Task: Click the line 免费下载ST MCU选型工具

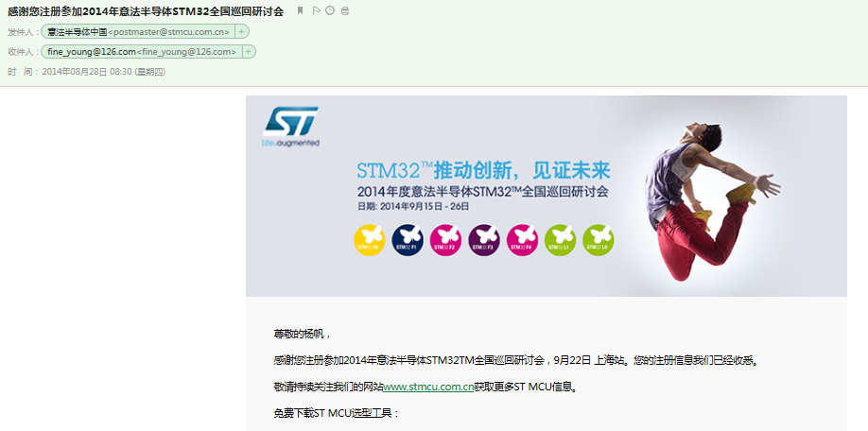Action: [x=337, y=413]
